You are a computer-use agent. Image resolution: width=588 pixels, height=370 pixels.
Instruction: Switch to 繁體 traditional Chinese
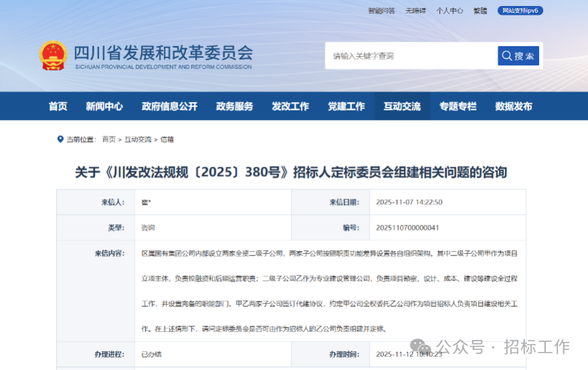480,11
